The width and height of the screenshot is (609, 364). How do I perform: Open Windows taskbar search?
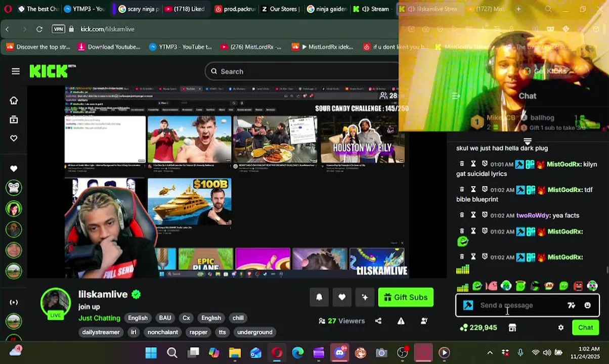point(172,353)
